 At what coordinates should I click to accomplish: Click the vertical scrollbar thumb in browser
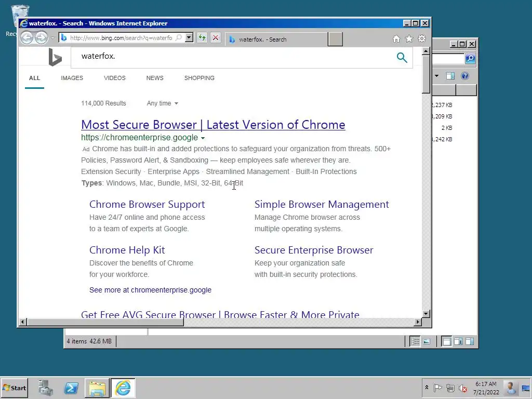[x=426, y=74]
